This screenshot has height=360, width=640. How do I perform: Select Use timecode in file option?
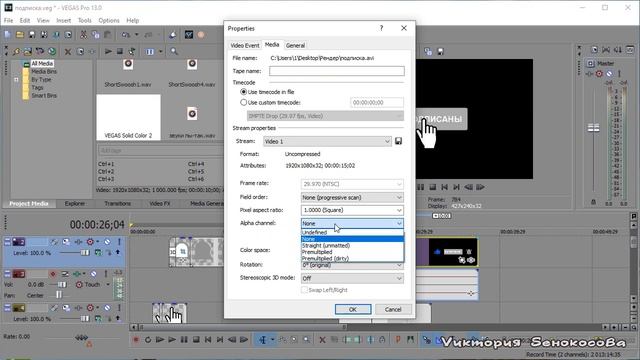click(243, 92)
